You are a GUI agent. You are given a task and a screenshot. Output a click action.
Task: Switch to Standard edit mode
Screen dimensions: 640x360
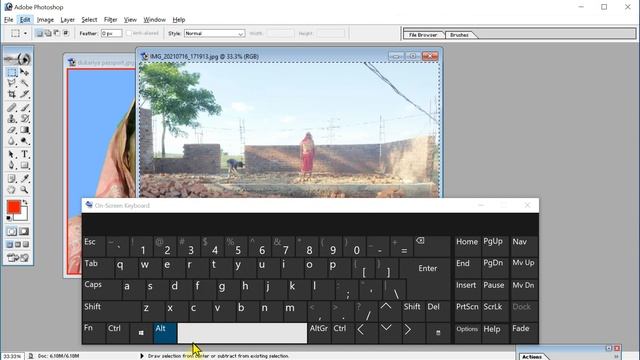pyautogui.click(x=12, y=231)
